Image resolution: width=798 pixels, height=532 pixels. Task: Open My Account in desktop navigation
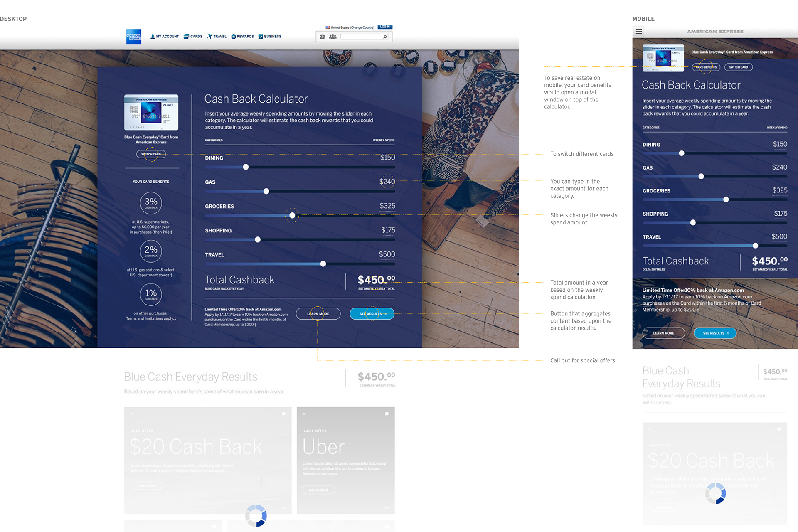tap(165, 37)
